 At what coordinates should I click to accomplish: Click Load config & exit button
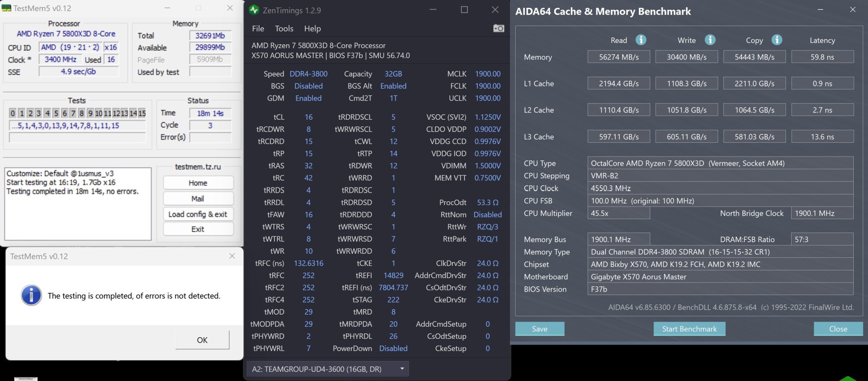point(198,214)
